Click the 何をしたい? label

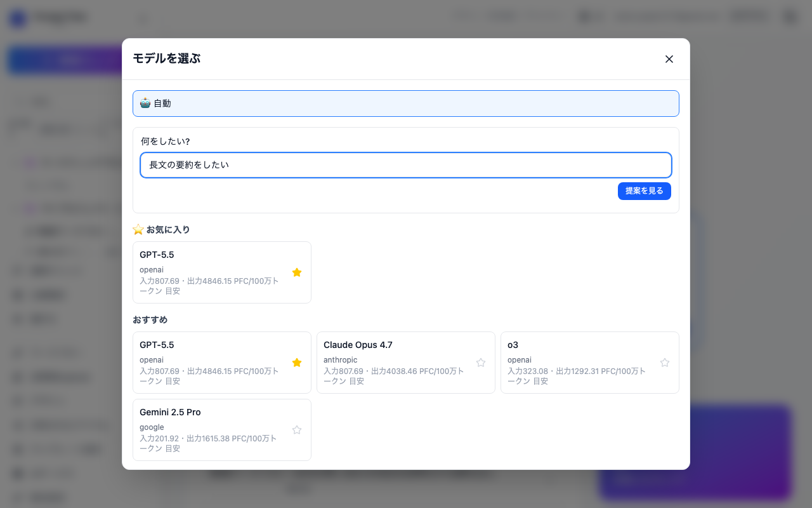point(166,141)
